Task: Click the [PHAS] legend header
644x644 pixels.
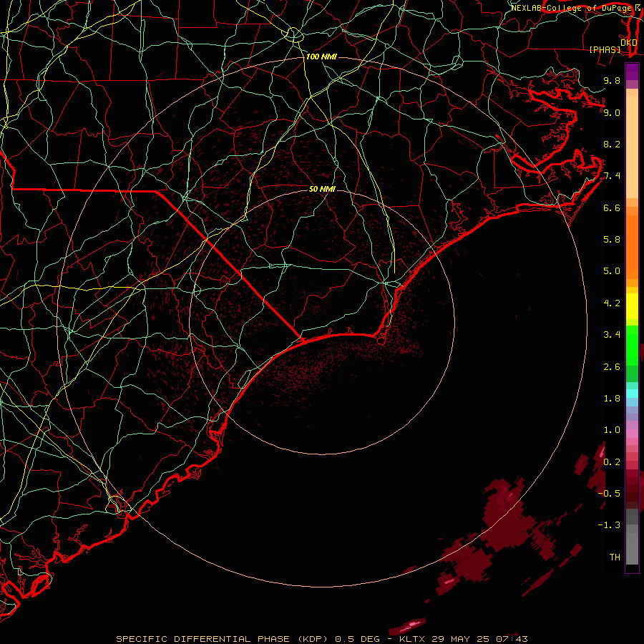Action: coord(605,49)
